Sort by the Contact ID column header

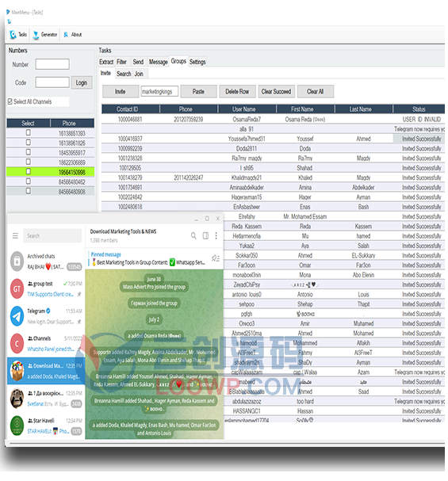click(x=131, y=109)
